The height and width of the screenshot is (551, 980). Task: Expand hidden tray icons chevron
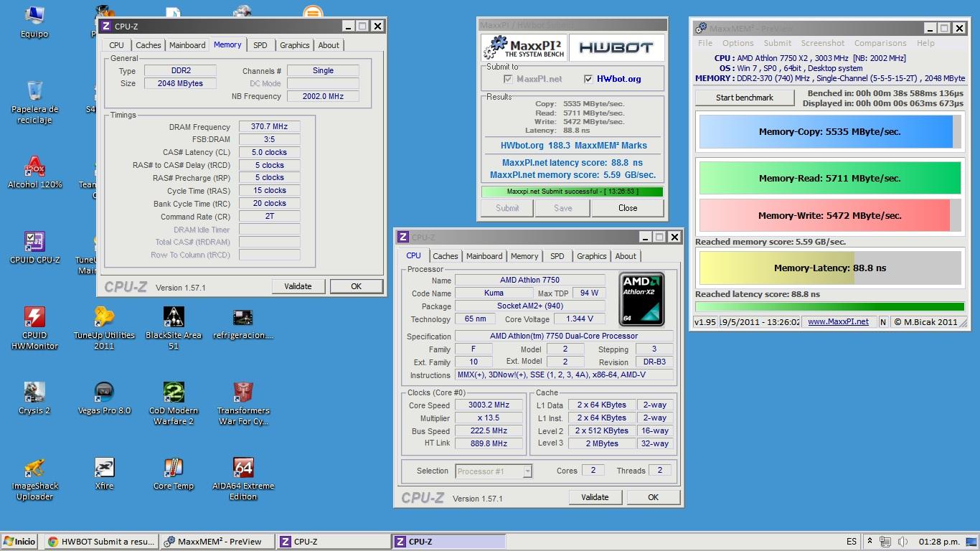870,542
